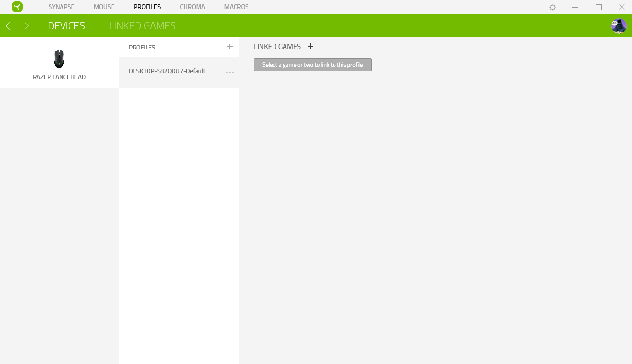Open LINKED GAMES in the green bar
Image resolution: width=632 pixels, height=364 pixels.
coord(142,26)
